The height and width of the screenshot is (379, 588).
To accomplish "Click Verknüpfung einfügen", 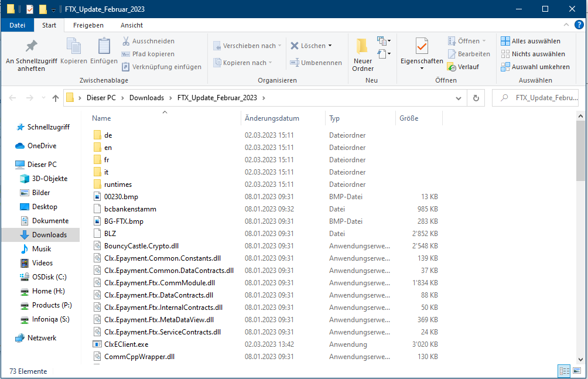I will [162, 67].
